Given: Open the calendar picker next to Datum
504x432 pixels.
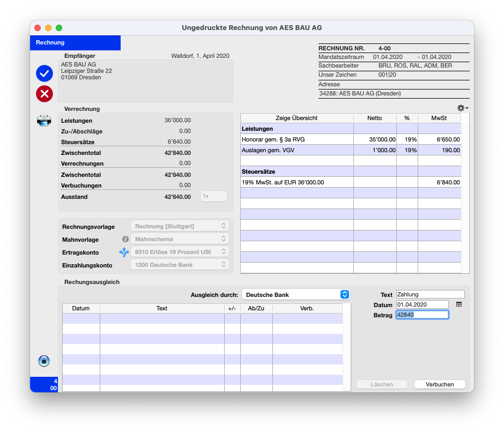Looking at the screenshot, I should [x=459, y=304].
